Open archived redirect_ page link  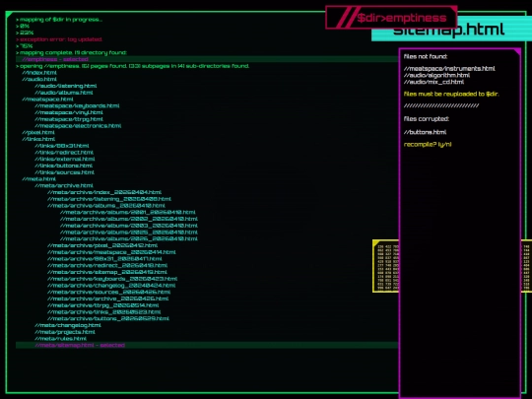107,265
